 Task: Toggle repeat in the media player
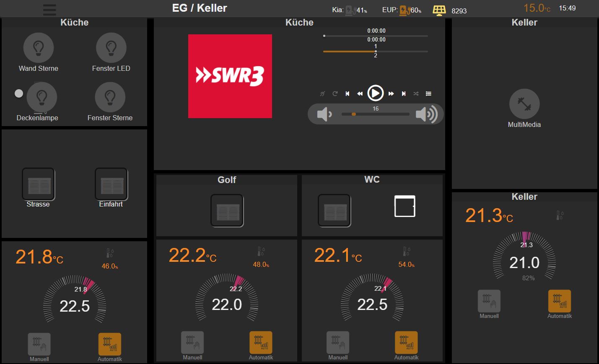[335, 93]
